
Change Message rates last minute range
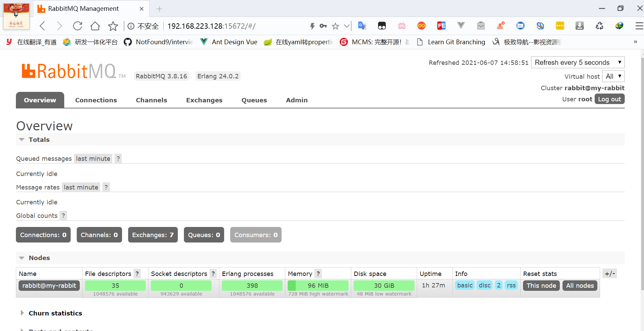point(81,187)
